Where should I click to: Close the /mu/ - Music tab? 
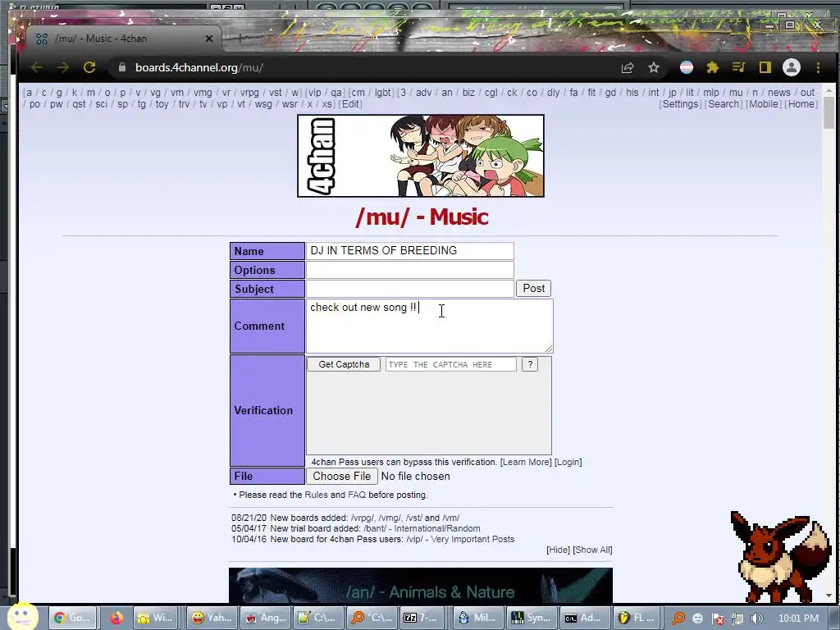click(209, 39)
